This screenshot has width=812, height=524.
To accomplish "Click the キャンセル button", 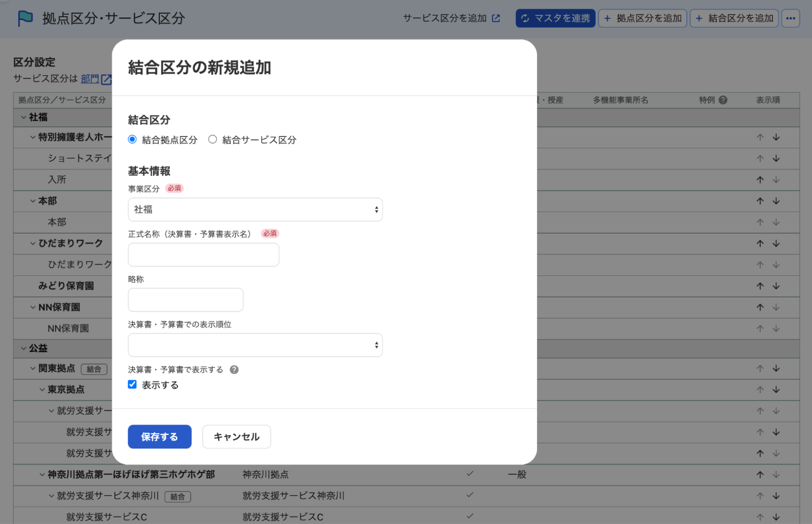I will pos(236,437).
